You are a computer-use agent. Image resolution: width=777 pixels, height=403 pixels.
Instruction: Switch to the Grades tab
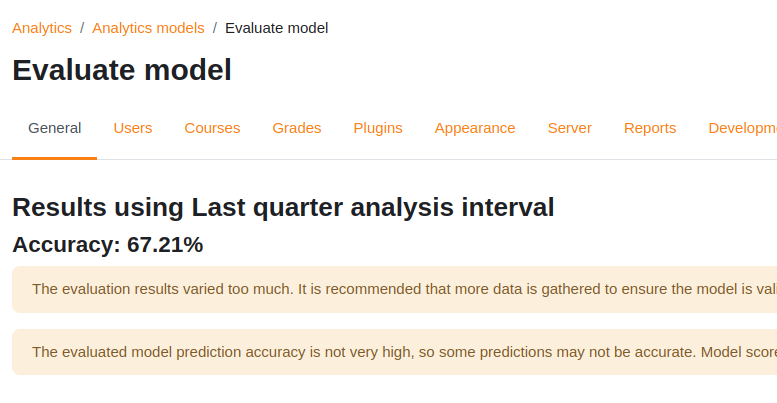[297, 128]
